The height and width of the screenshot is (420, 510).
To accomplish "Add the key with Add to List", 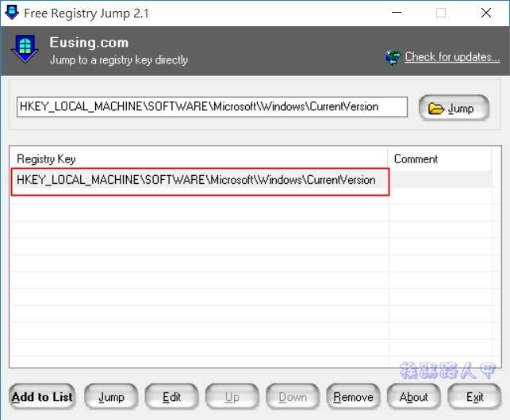I will tap(42, 397).
